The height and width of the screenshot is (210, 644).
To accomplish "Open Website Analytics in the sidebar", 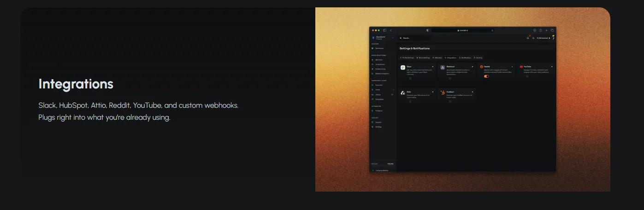I will coord(380,74).
